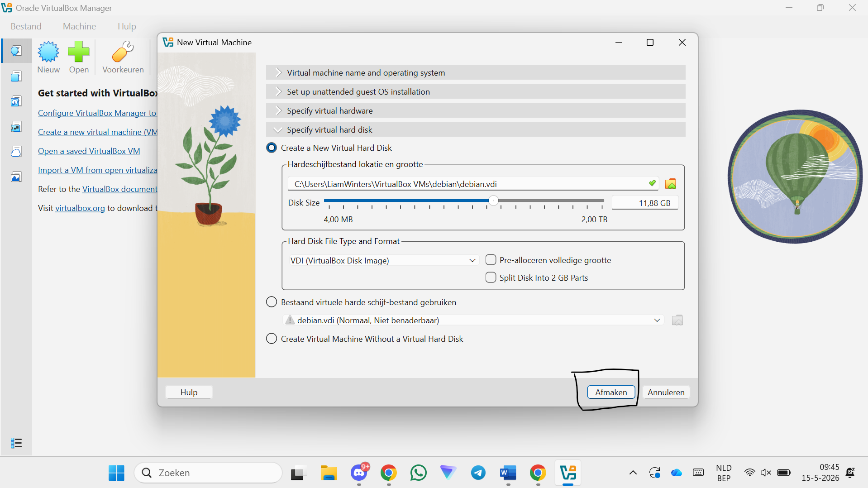Viewport: 868px width, 488px height.
Task: Click the touch keyboard tray icon
Action: pyautogui.click(x=698, y=473)
